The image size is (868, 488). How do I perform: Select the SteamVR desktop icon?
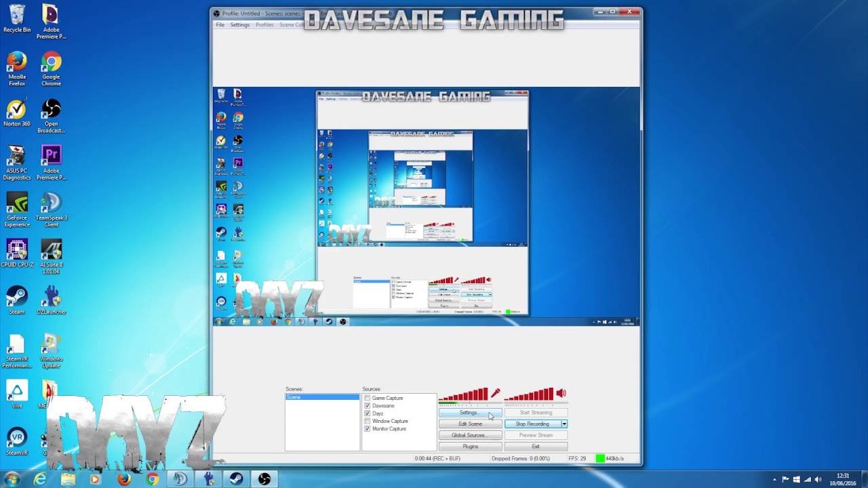17,441
